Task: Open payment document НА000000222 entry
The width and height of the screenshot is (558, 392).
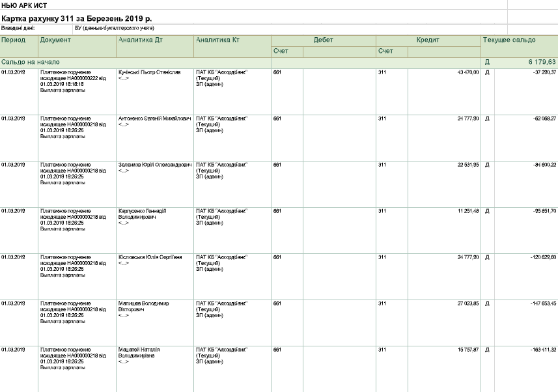Action: [72, 79]
